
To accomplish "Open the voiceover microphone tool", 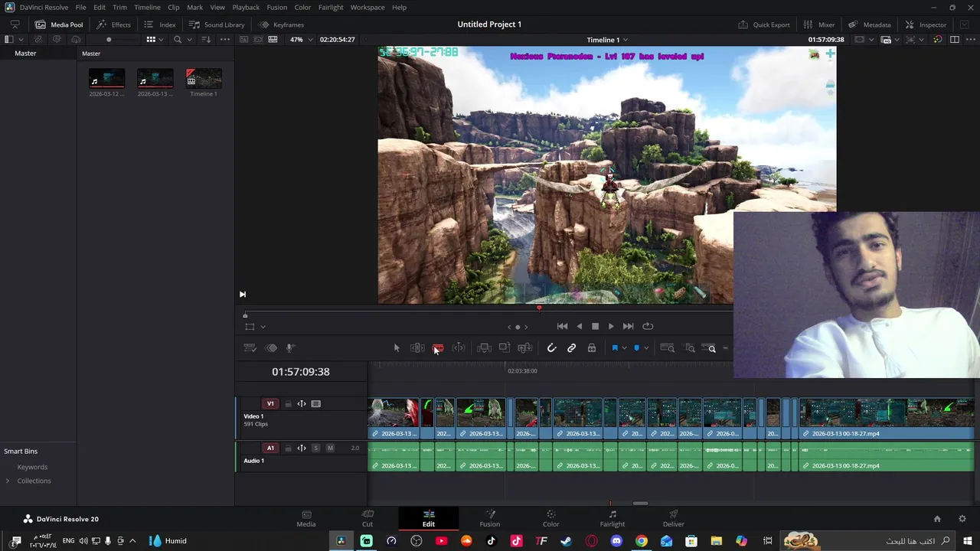I will point(290,348).
